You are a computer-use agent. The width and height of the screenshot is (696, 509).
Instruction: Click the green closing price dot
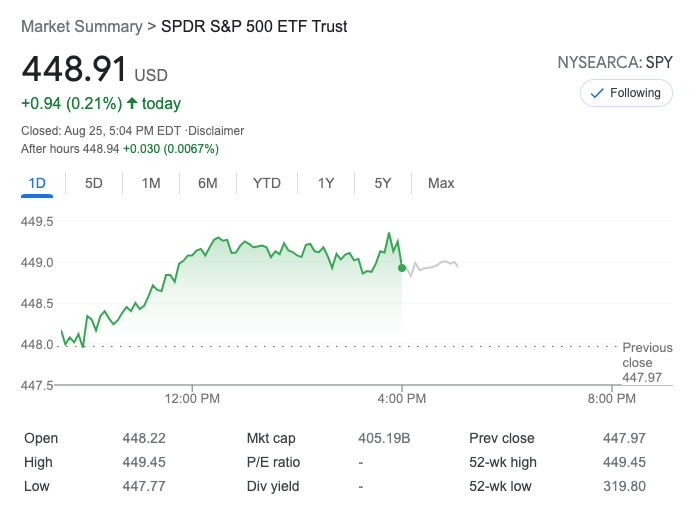[x=401, y=268]
